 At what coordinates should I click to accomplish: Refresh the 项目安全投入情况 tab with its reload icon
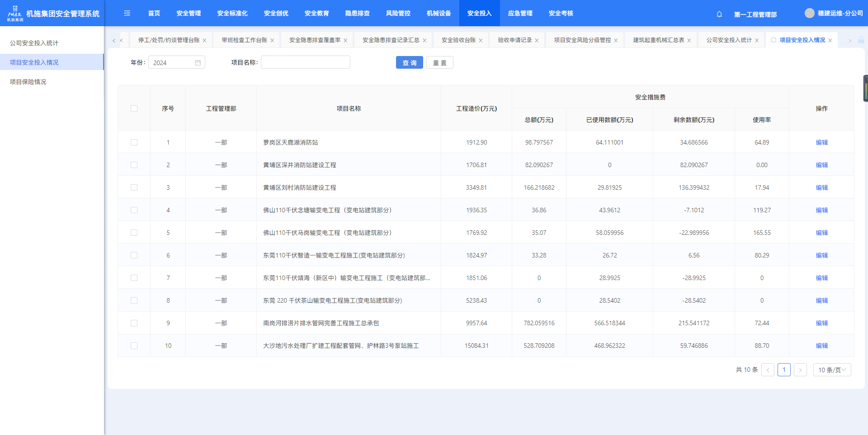[774, 40]
